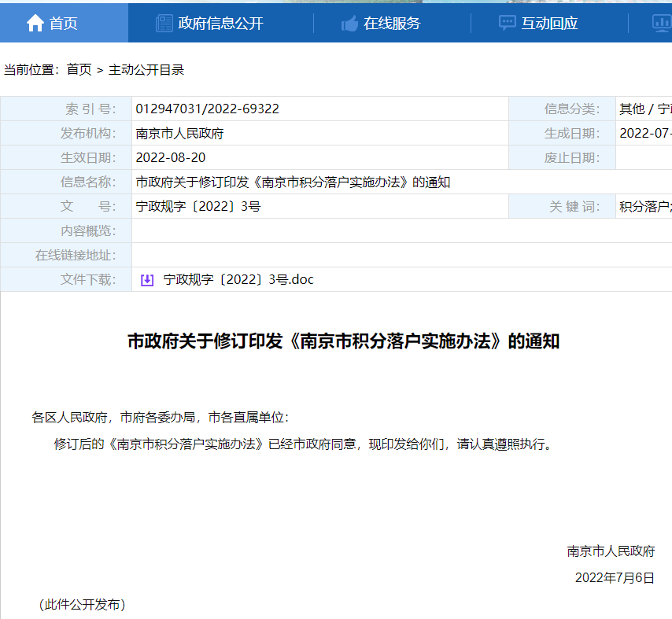This screenshot has width=672, height=619.
Task: Open 互动回应 menu item
Action: pyautogui.click(x=549, y=24)
